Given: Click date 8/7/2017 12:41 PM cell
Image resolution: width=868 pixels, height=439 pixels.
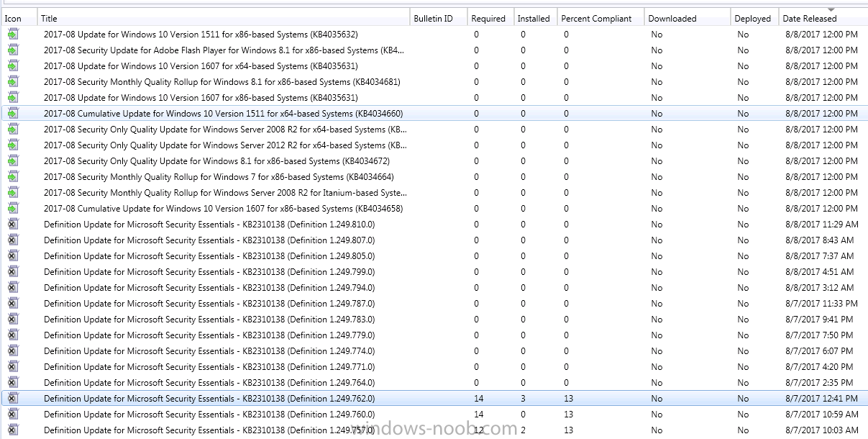Looking at the screenshot, I should [x=821, y=399].
